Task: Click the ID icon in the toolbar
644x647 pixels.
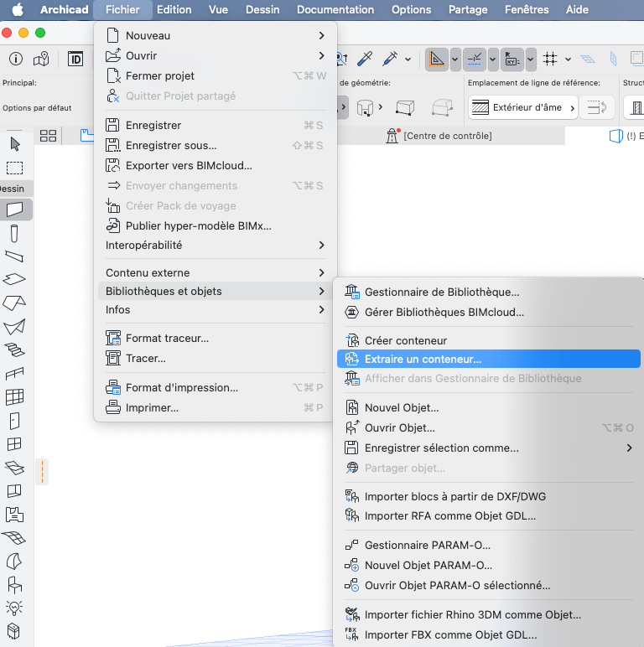Action: [x=75, y=59]
